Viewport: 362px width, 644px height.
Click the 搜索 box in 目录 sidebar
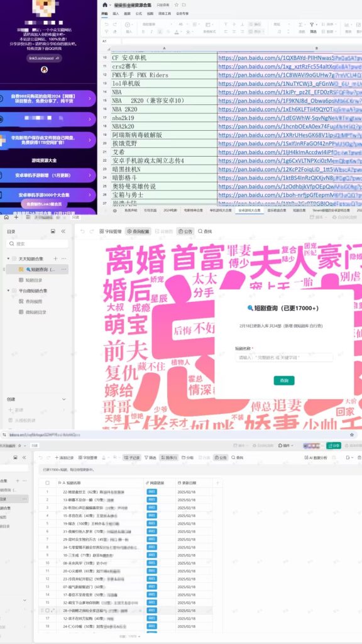36,243
